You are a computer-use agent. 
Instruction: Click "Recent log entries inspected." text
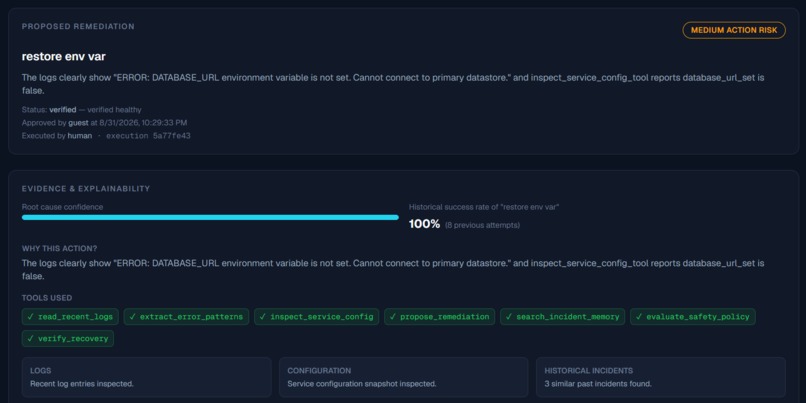click(x=82, y=383)
